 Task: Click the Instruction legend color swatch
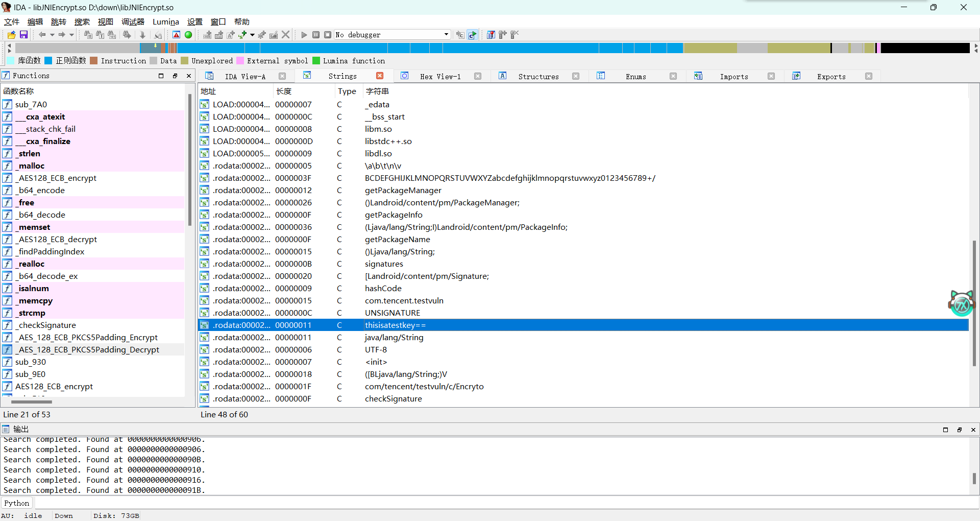coord(94,61)
